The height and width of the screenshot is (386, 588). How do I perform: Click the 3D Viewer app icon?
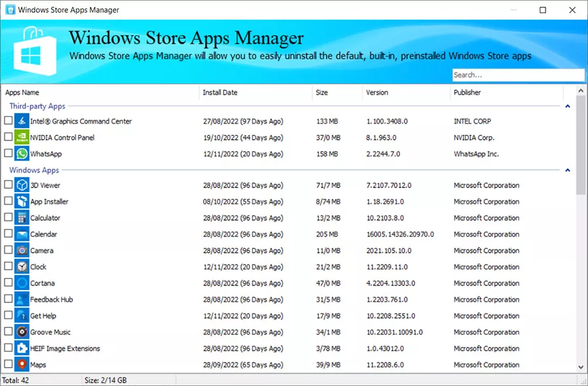tap(22, 185)
